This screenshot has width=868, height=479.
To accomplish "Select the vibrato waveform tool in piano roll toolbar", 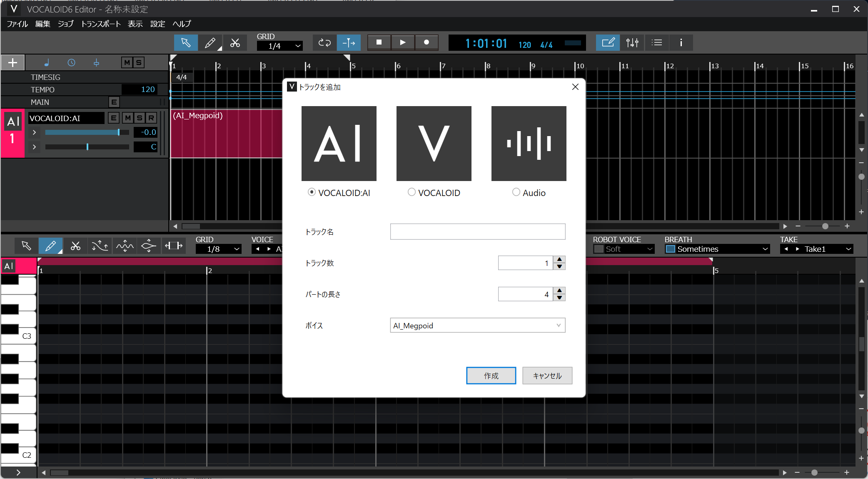I will pyautogui.click(x=125, y=246).
